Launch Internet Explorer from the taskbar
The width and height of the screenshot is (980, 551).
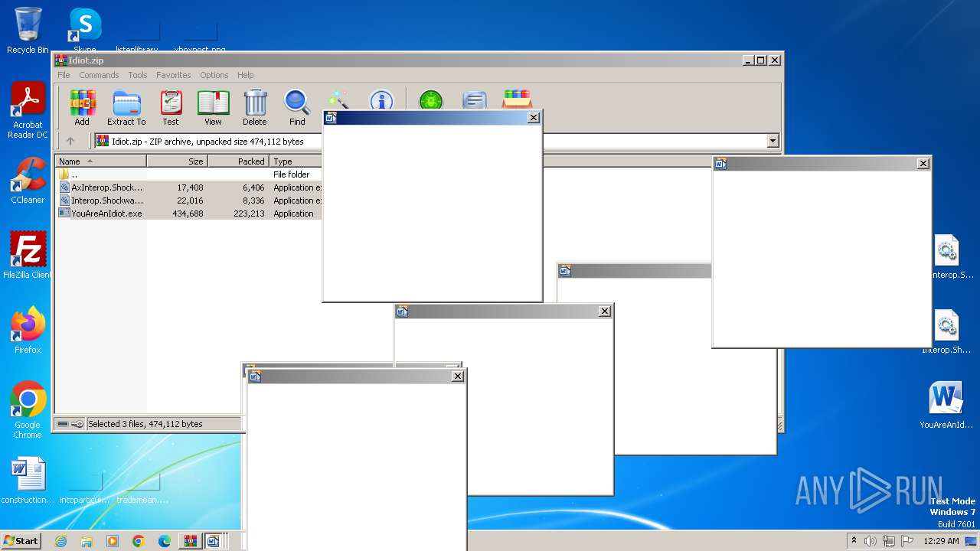60,541
